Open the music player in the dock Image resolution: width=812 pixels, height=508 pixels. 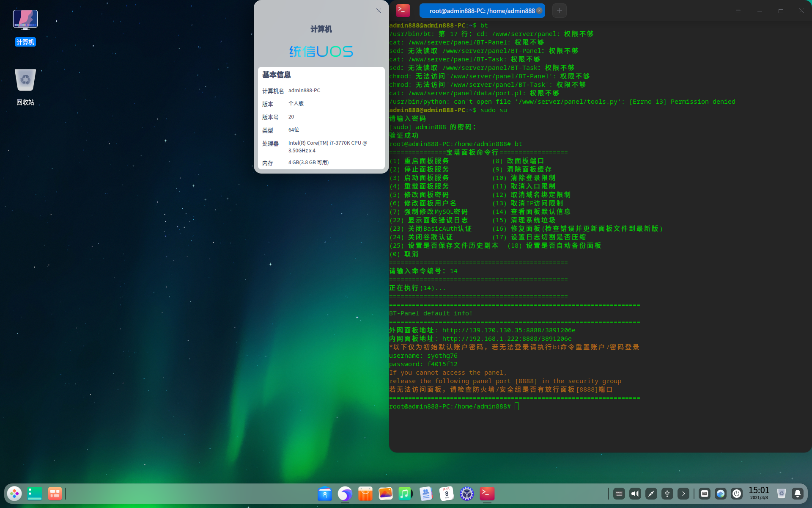pyautogui.click(x=406, y=494)
